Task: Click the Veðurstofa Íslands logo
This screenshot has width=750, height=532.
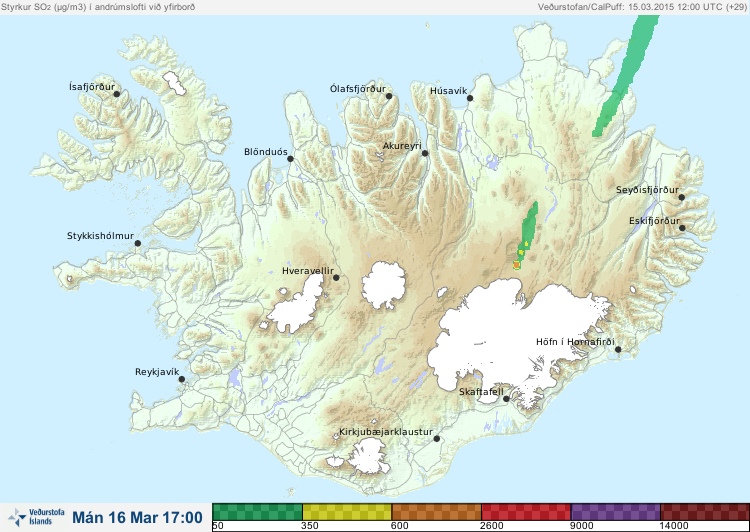Action: pyautogui.click(x=36, y=517)
